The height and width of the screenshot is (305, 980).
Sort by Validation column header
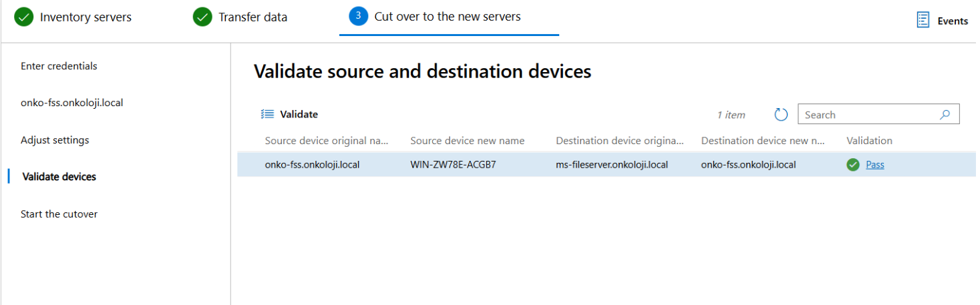869,141
